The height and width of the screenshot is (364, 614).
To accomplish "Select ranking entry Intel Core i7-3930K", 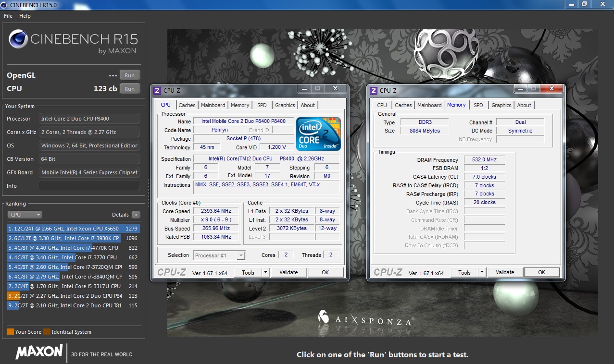I will (x=74, y=238).
